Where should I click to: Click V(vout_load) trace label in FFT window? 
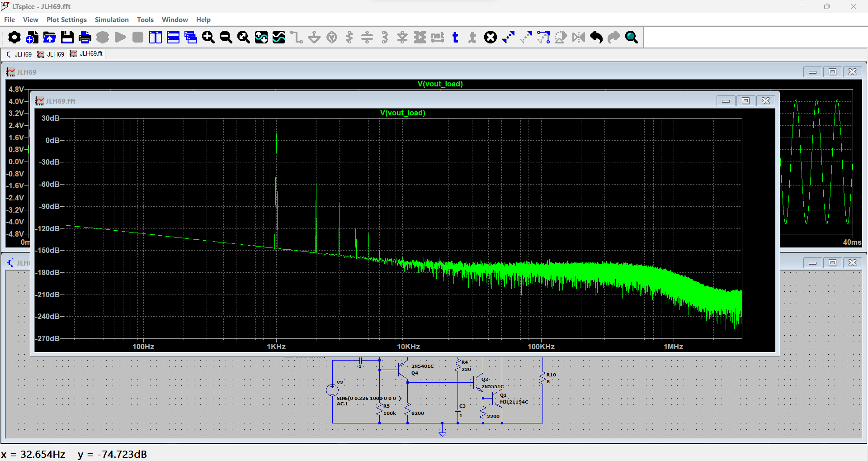click(x=403, y=113)
